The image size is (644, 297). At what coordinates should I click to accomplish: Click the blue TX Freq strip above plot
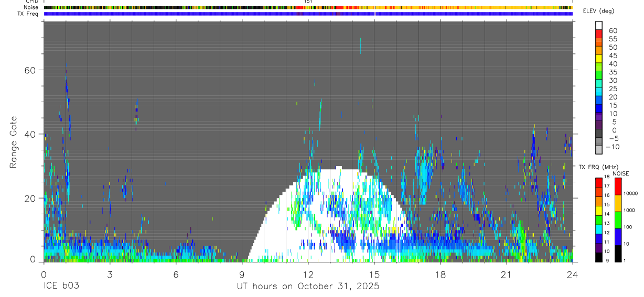click(308, 14)
